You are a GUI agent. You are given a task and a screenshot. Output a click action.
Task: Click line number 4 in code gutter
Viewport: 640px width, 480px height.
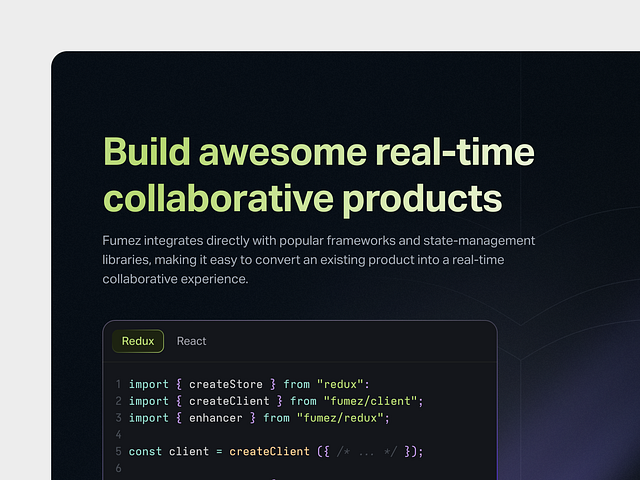click(118, 435)
